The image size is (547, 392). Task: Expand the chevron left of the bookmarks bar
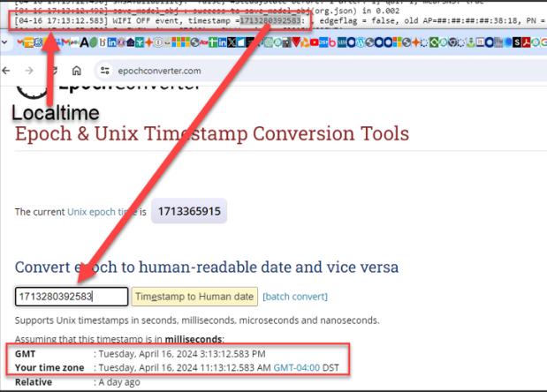[4, 42]
